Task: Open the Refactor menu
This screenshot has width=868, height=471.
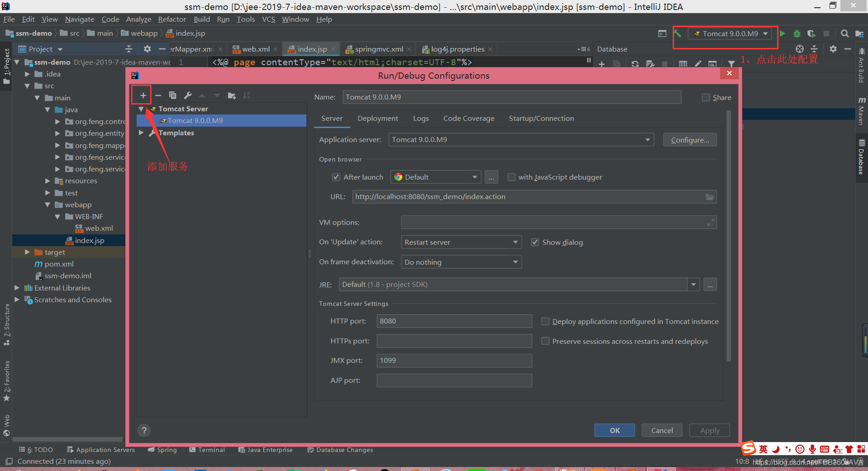Action: 172,19
